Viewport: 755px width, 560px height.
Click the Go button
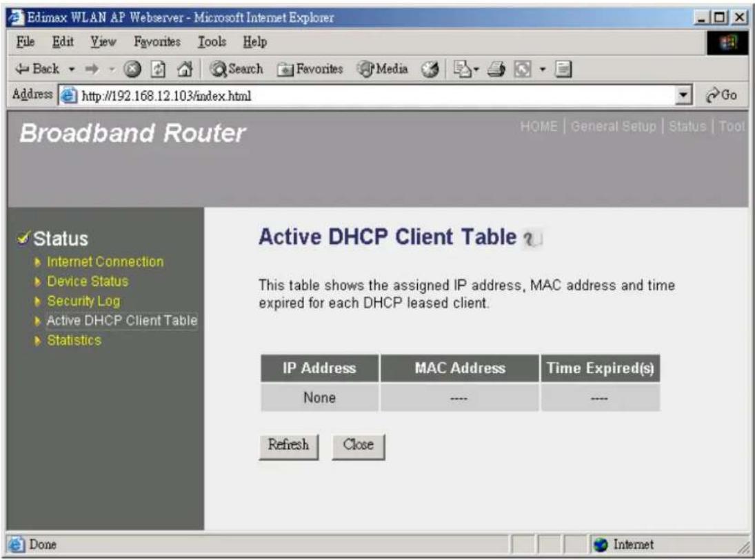(721, 95)
